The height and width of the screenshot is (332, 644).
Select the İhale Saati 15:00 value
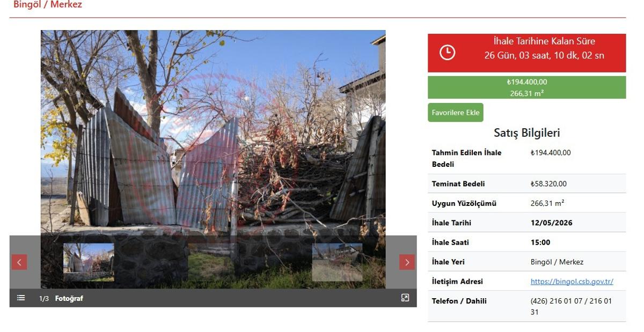point(540,242)
